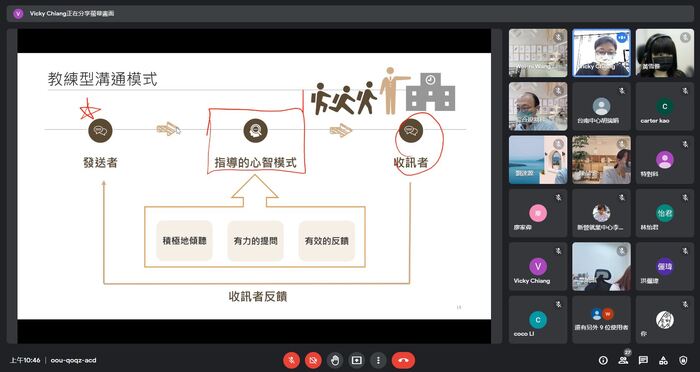Select the 新營就業中心 participant tile
The width and height of the screenshot is (700, 372).
click(601, 213)
